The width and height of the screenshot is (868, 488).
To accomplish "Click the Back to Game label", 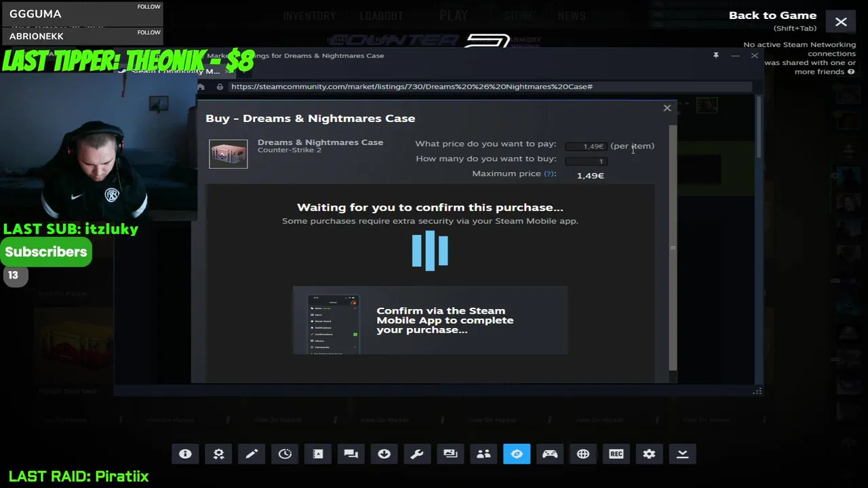I will [772, 15].
